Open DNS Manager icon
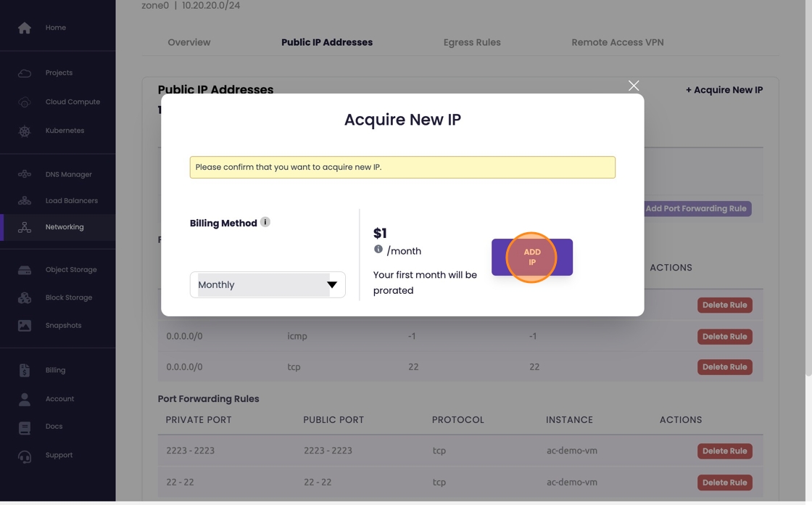This screenshot has width=812, height=505. [25, 174]
